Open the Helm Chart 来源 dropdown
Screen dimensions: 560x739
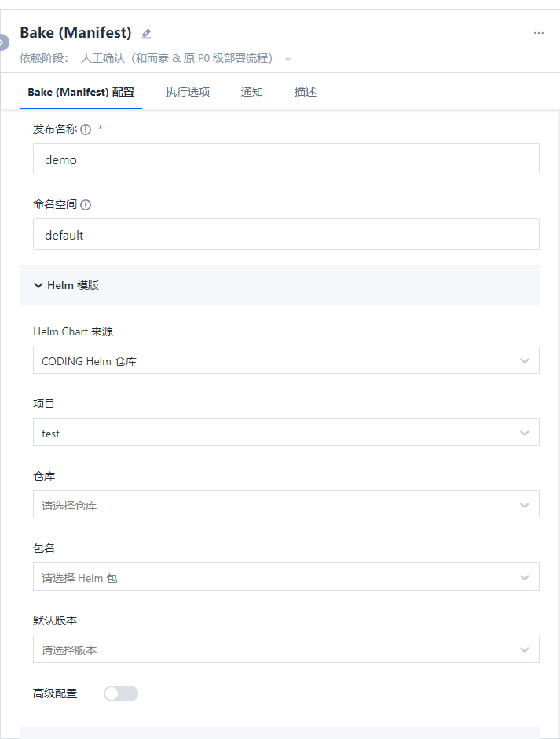point(286,360)
